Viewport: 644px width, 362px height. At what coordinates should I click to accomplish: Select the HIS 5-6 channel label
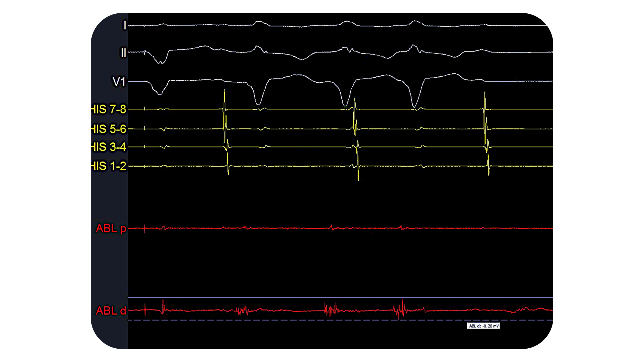[108, 129]
